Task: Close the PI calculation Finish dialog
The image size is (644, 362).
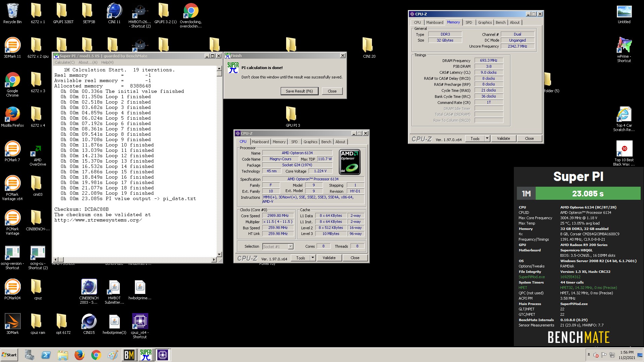Action: pos(332,91)
